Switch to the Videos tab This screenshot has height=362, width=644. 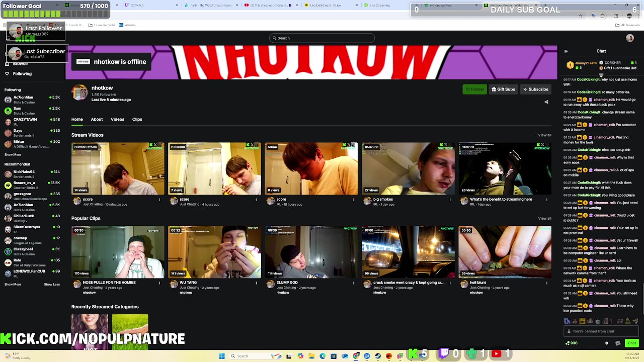[117, 119]
